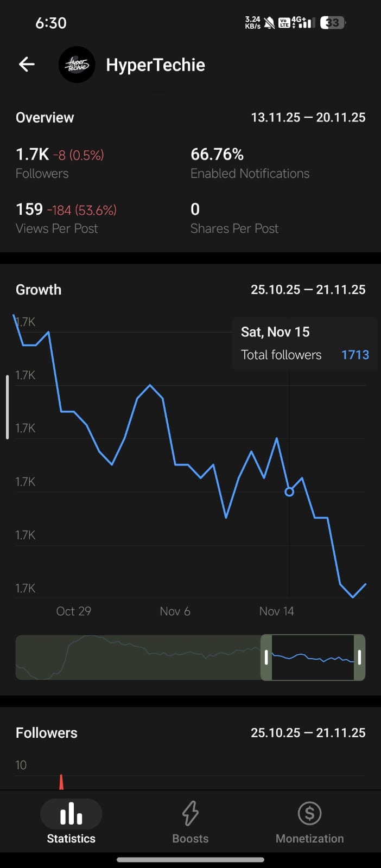Open the HyperTechie channel avatar
The width and height of the screenshot is (381, 868).
tap(77, 65)
